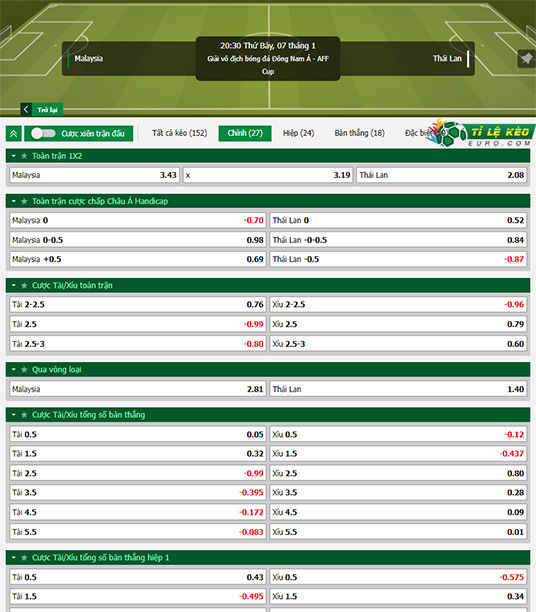Star the Châu Á Handicap market
Screen dimensions: 536x612
pyautogui.click(x=24, y=201)
